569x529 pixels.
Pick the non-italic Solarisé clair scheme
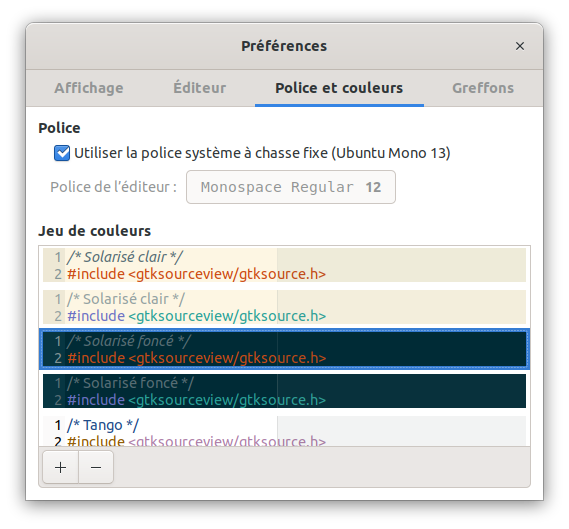click(284, 307)
